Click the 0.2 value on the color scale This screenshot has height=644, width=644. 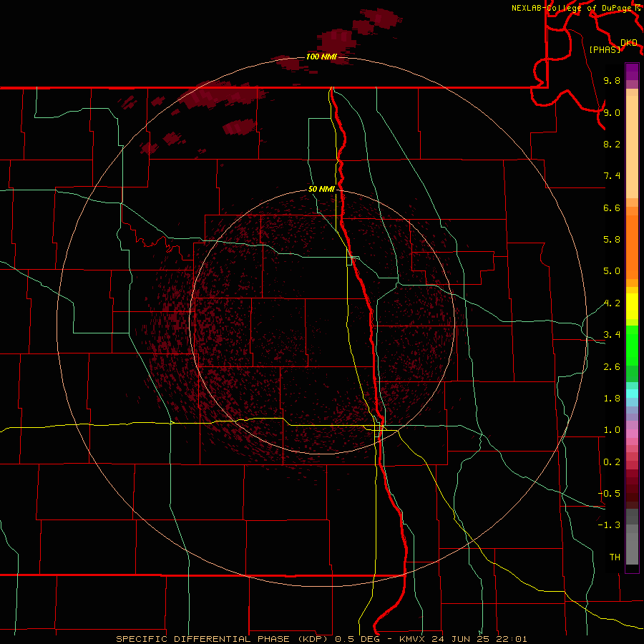612,462
